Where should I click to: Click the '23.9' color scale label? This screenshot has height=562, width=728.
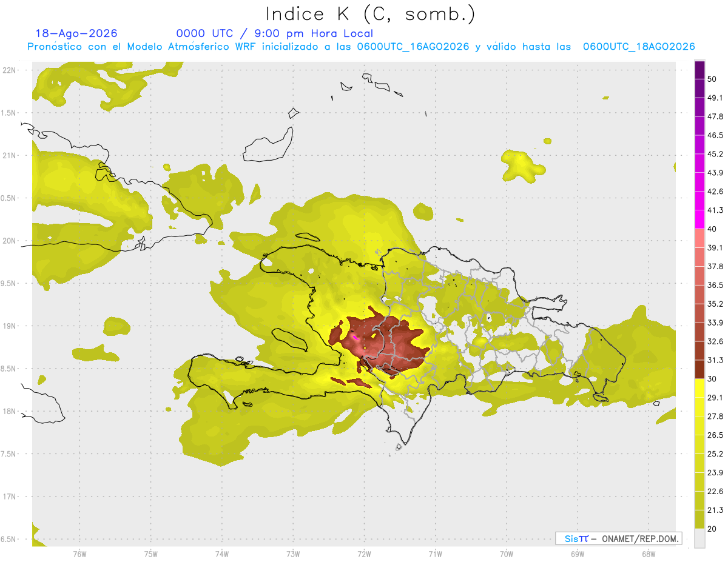click(715, 473)
